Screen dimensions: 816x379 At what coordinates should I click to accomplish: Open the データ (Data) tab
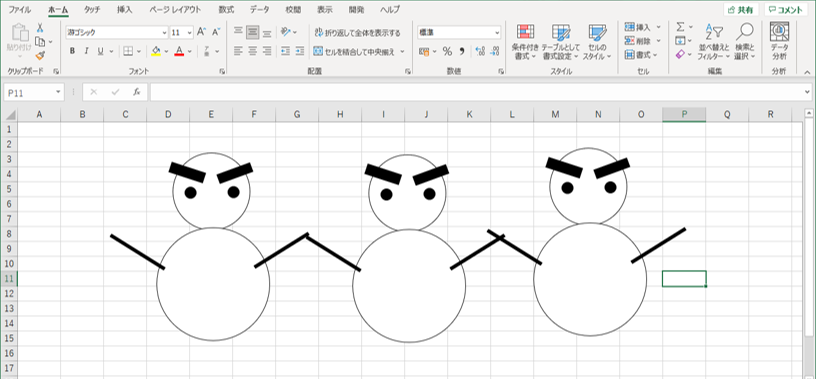point(259,10)
